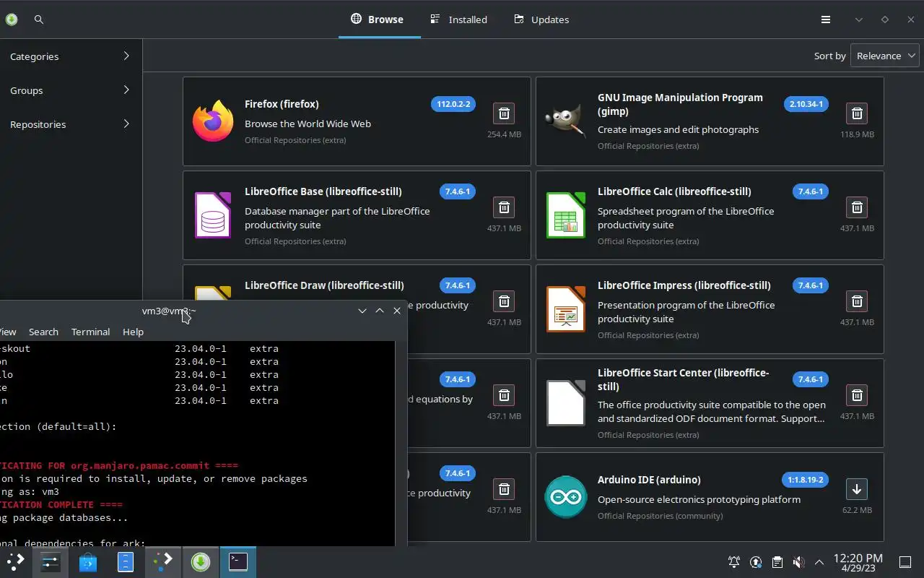Image resolution: width=924 pixels, height=578 pixels.
Task: Click the Firefox 254.4 MB size label
Action: [x=504, y=134]
